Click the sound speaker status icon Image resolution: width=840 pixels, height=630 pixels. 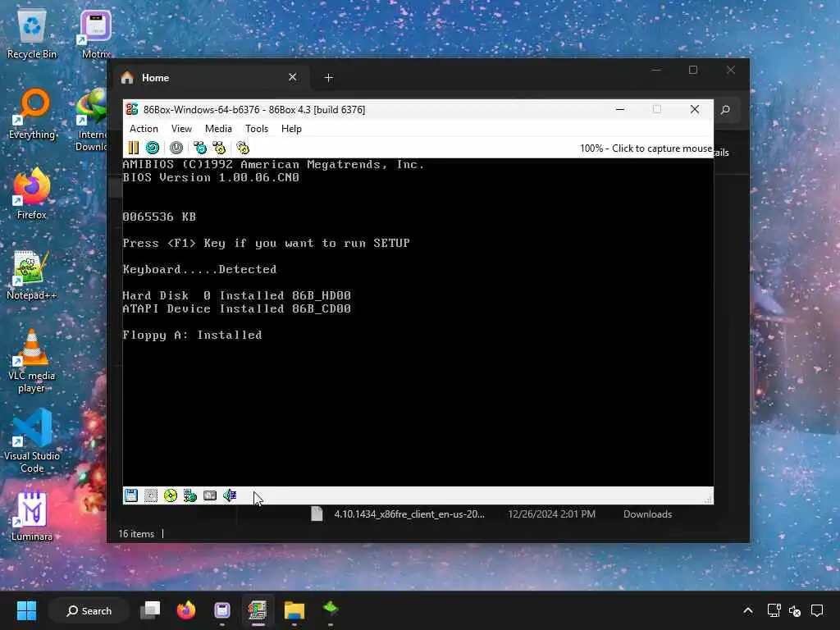pos(230,495)
